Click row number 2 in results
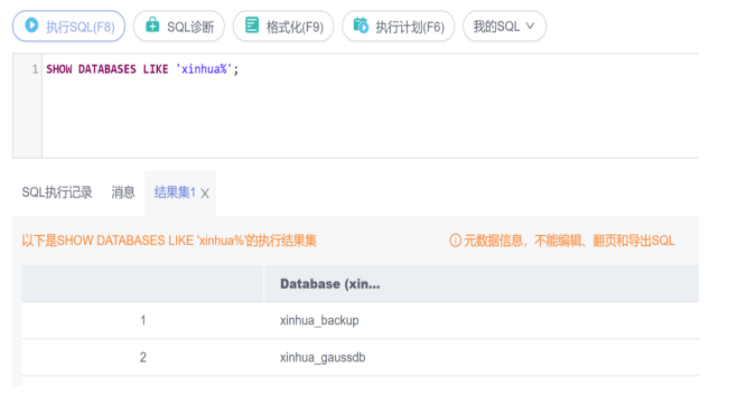 (143, 357)
